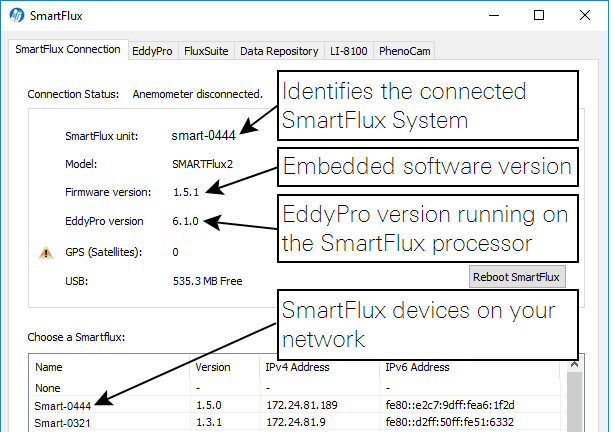The width and height of the screenshot is (611, 432).
Task: Select the SmartFlux Connection tab
Action: (x=68, y=49)
